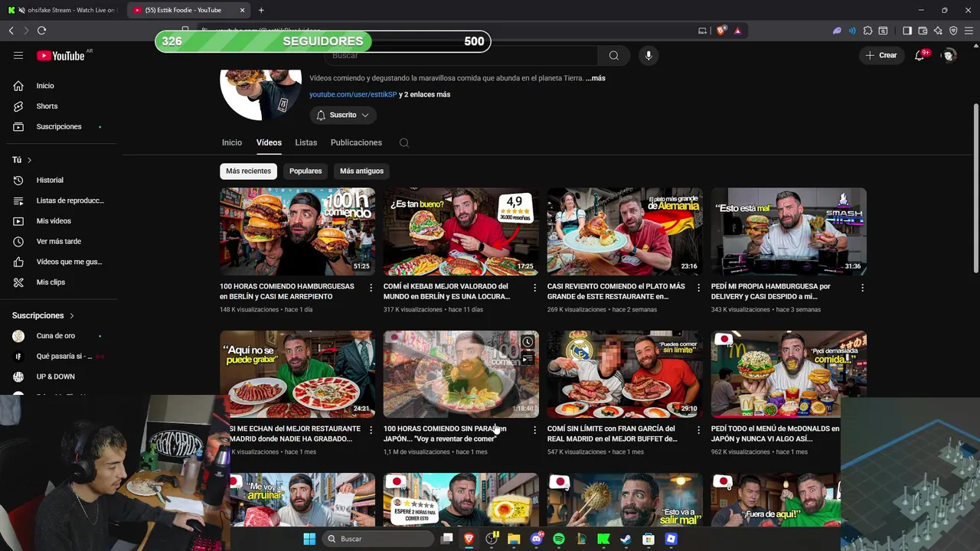Start voice search with the microphone
This screenshot has width=980, height=551.
pos(648,55)
